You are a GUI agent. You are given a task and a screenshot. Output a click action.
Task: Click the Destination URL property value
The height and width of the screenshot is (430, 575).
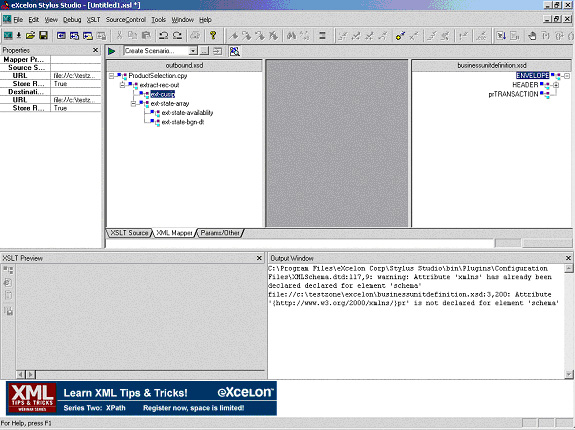(76, 100)
